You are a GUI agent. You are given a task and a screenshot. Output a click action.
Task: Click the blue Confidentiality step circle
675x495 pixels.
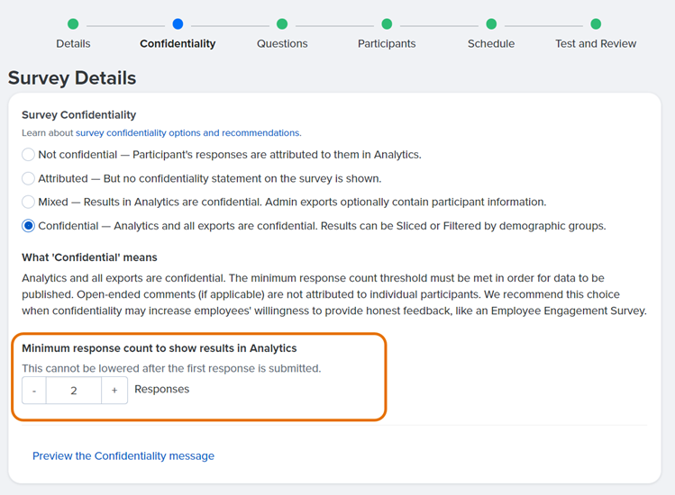click(x=178, y=24)
